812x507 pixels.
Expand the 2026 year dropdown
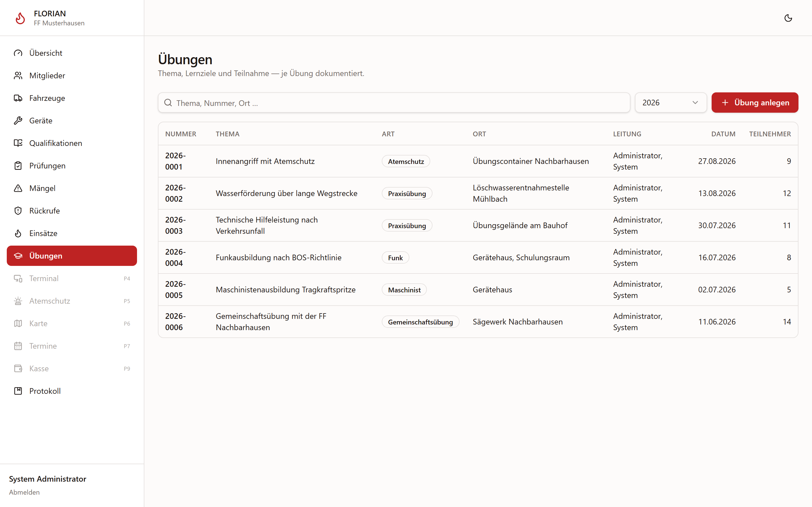point(670,103)
